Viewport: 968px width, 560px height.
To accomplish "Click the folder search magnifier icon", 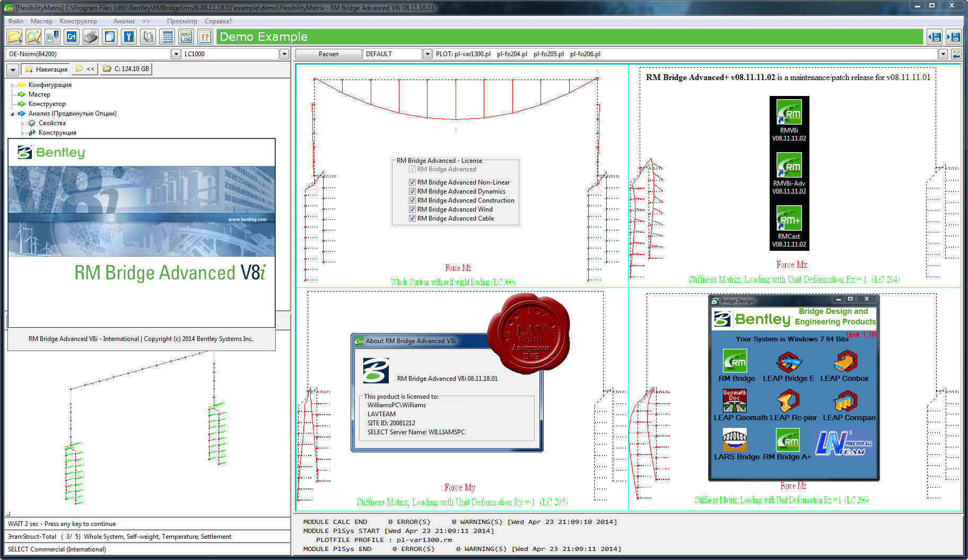I will (x=33, y=37).
